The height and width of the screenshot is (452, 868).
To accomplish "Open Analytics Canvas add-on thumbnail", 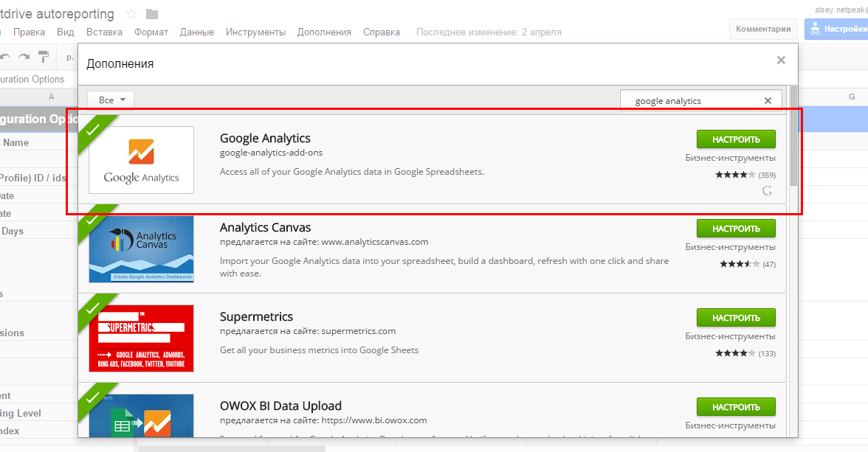I will tap(141, 249).
